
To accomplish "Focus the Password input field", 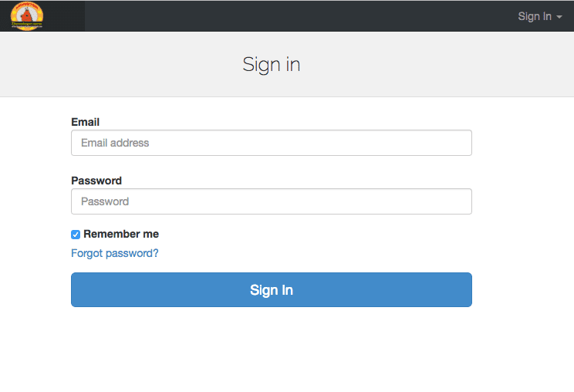I will pos(272,201).
